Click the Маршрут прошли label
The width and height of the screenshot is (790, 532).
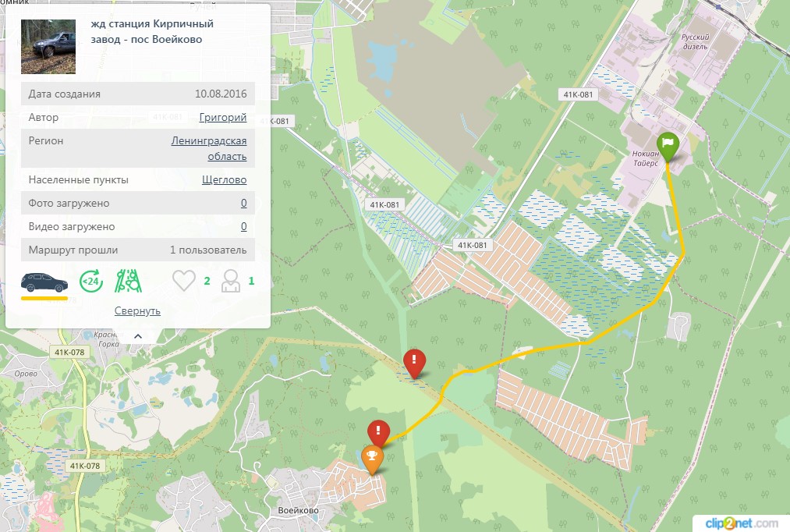[x=73, y=250]
